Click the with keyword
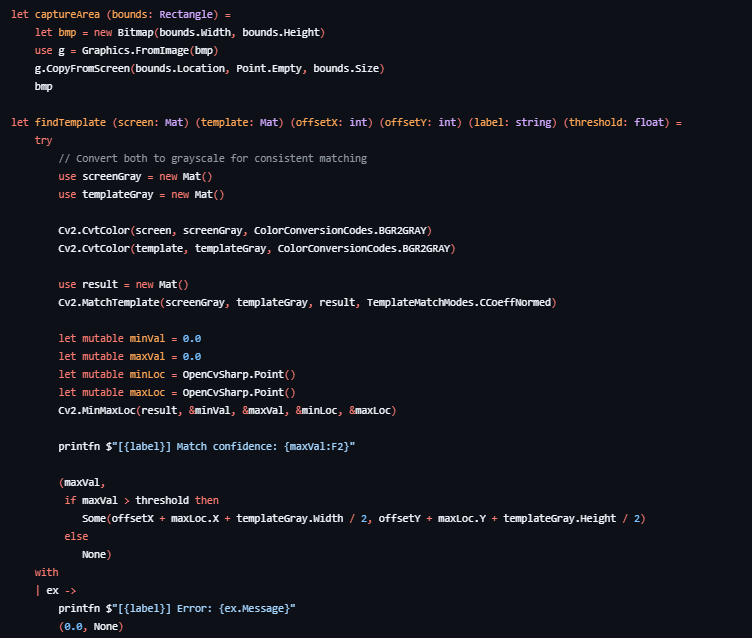This screenshot has height=638, width=752. coord(46,573)
